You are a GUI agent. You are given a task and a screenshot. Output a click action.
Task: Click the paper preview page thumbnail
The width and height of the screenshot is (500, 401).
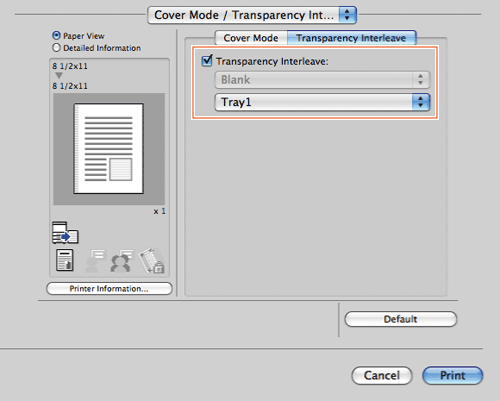click(109, 148)
